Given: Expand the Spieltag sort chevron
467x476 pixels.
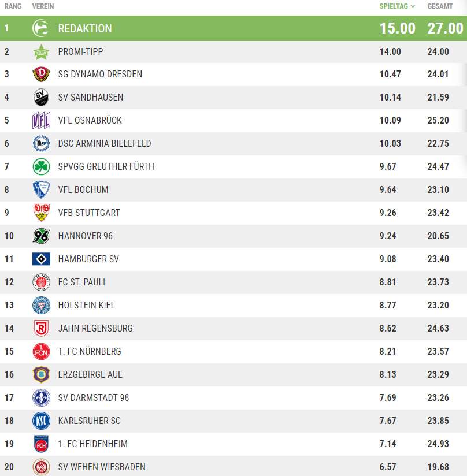Looking at the screenshot, I should (x=413, y=6).
